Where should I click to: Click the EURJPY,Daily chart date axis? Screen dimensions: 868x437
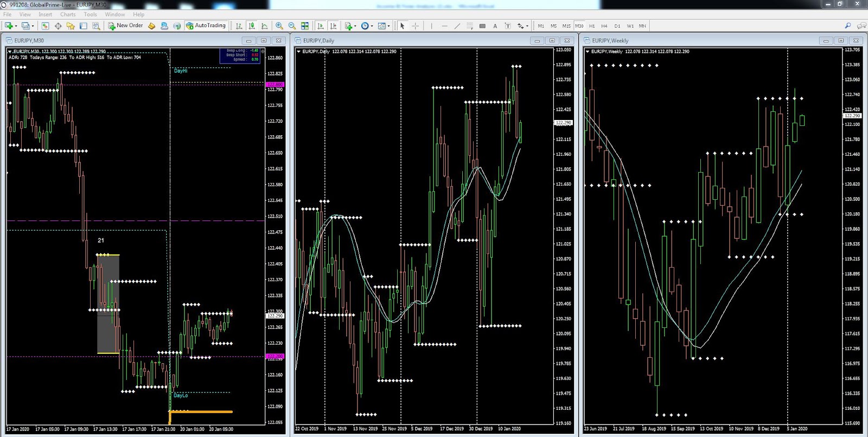click(425, 429)
